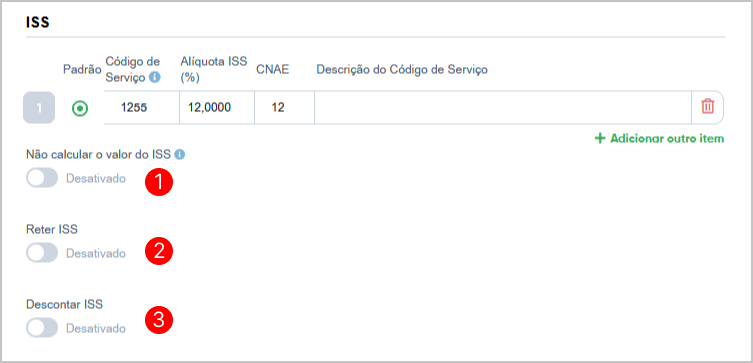Select the row number 1 badge
This screenshot has width=753, height=363.
tap(39, 108)
